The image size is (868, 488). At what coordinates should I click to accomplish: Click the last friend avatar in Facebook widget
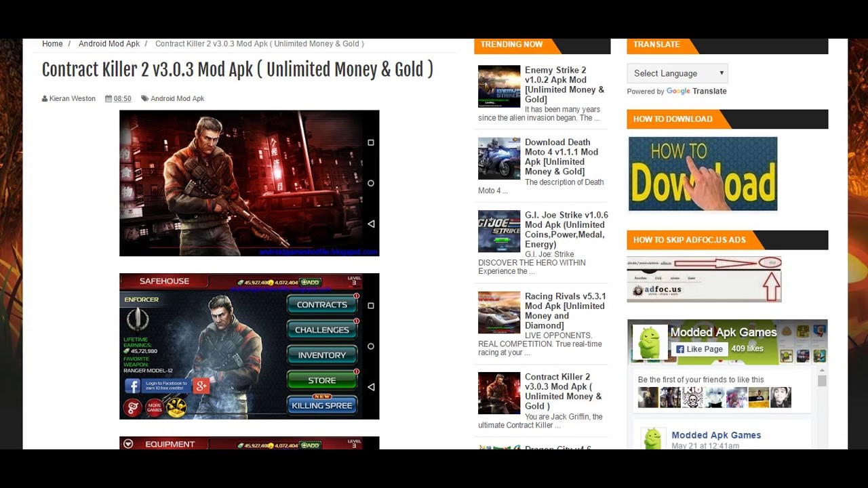(781, 397)
